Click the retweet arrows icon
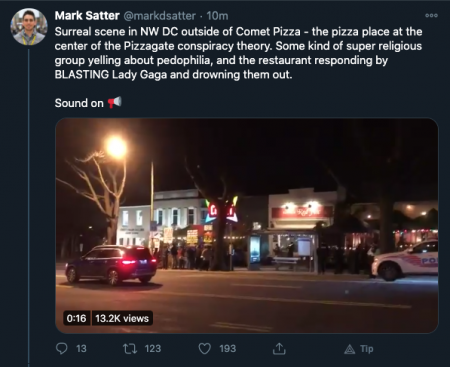The width and height of the screenshot is (450, 367). pos(130,349)
